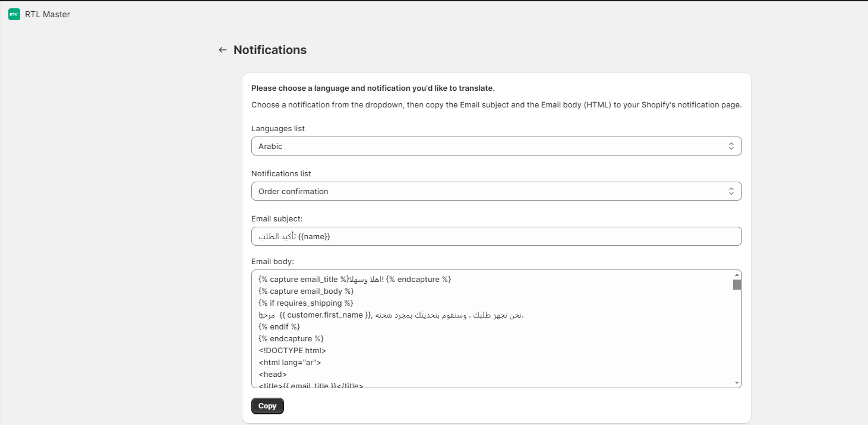This screenshot has width=868, height=425.
Task: Place cursor on the <!DOCTYPE html> line
Action: click(x=292, y=350)
